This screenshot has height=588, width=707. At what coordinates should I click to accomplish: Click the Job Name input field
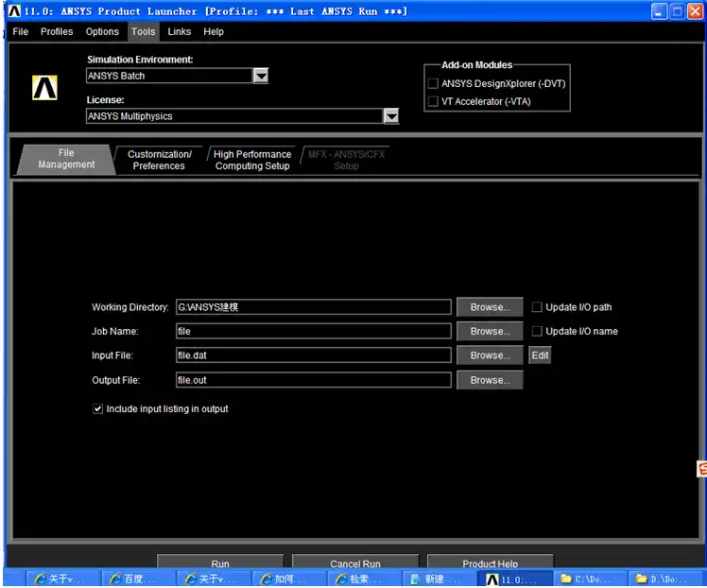tap(314, 331)
